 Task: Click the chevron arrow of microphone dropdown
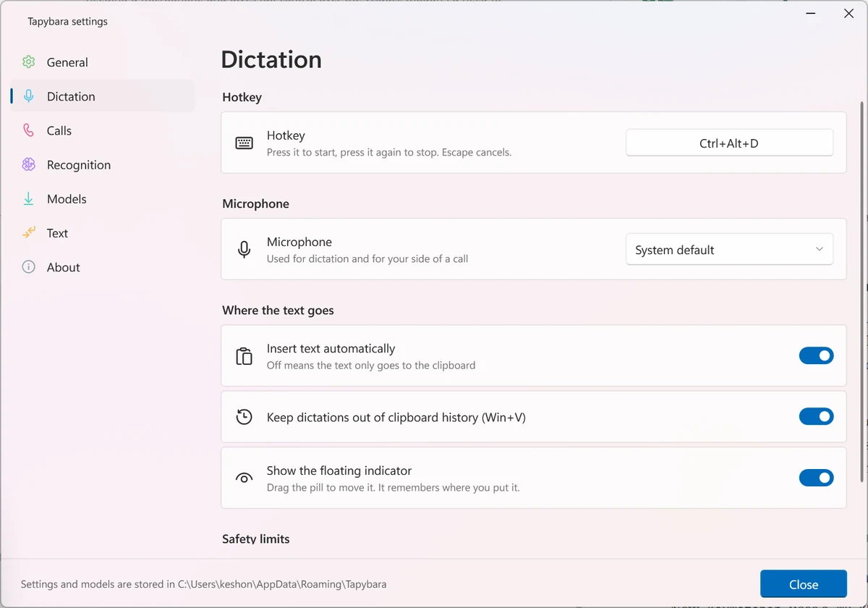point(820,249)
